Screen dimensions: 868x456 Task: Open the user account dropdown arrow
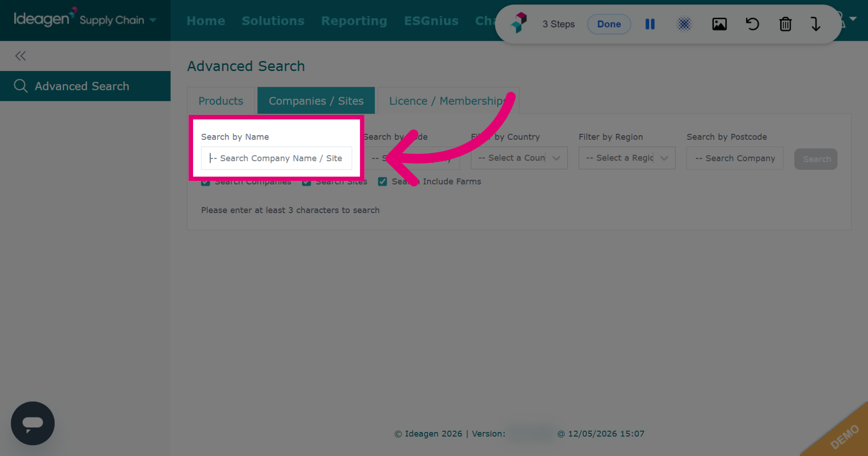click(x=853, y=19)
